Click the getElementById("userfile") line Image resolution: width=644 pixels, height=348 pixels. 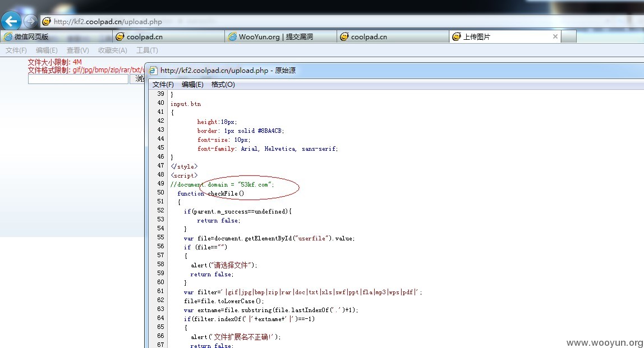[x=269, y=238]
